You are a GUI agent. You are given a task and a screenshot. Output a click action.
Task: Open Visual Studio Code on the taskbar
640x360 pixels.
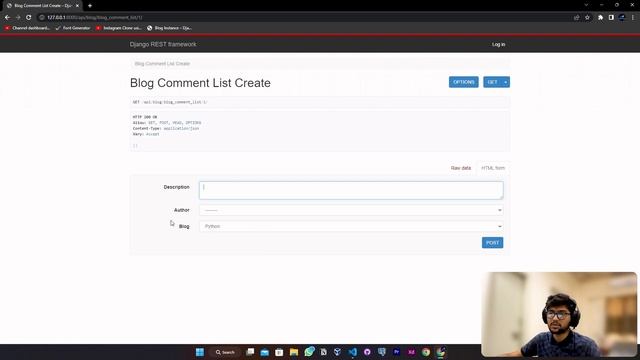pos(352,352)
